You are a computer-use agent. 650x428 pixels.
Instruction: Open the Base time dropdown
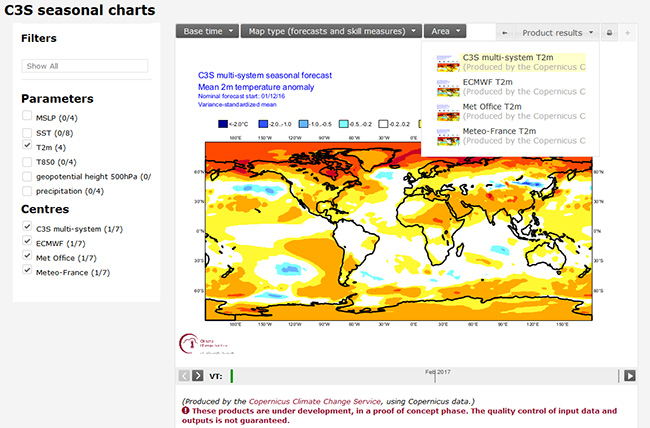click(207, 31)
